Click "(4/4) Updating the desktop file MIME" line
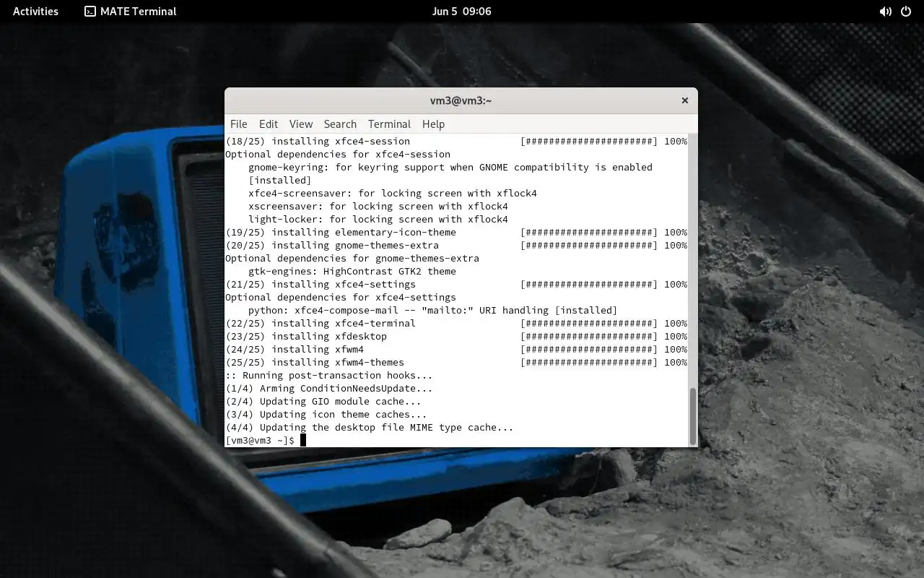Viewport: 924px width, 578px height. [370, 427]
